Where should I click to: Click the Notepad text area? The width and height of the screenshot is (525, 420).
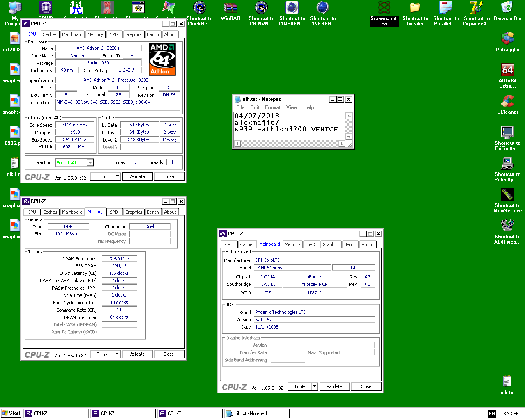tap(290, 126)
